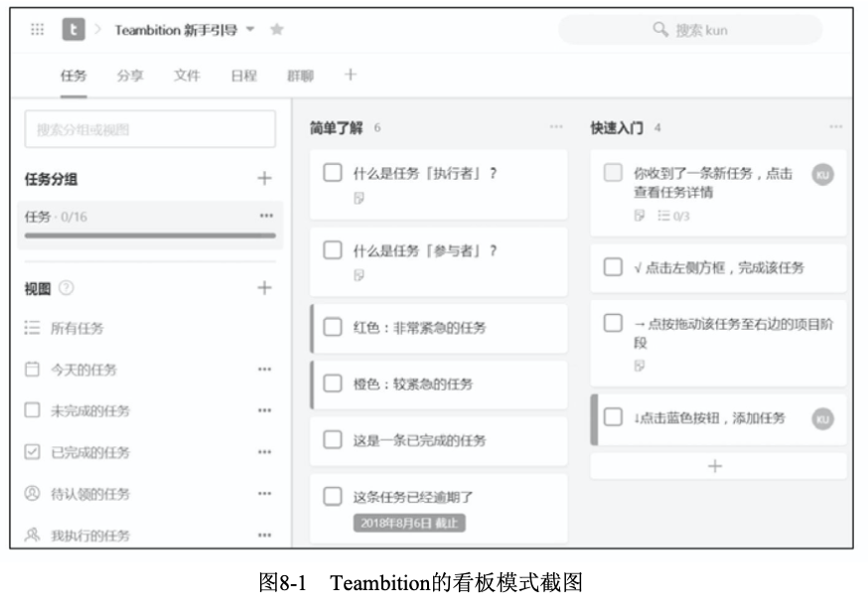Check the 红色：非常紧急的任务 task
Image resolution: width=868 pixels, height=614 pixels.
pyautogui.click(x=332, y=327)
